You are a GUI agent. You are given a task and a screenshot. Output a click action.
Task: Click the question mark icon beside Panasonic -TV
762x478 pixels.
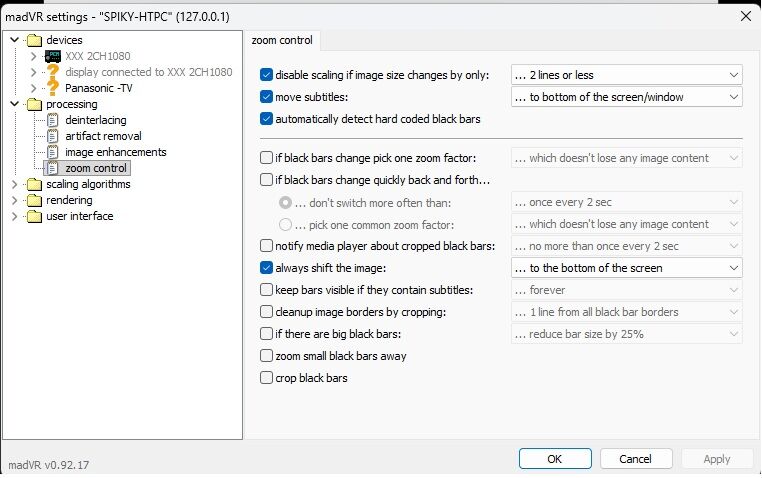coord(53,88)
